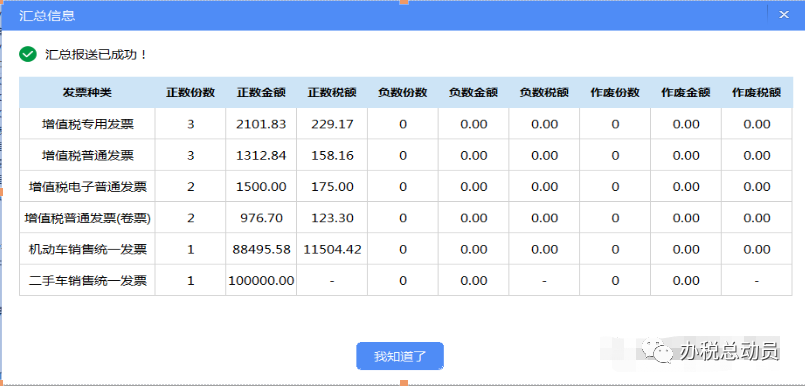The height and width of the screenshot is (386, 805).
Task: Click the tax cell 11504.42
Action: tap(332, 249)
